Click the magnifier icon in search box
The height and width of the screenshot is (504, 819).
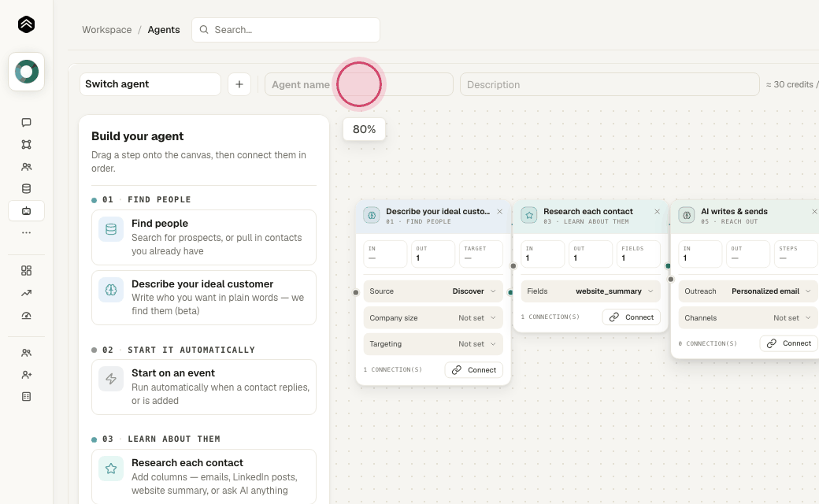coord(204,30)
